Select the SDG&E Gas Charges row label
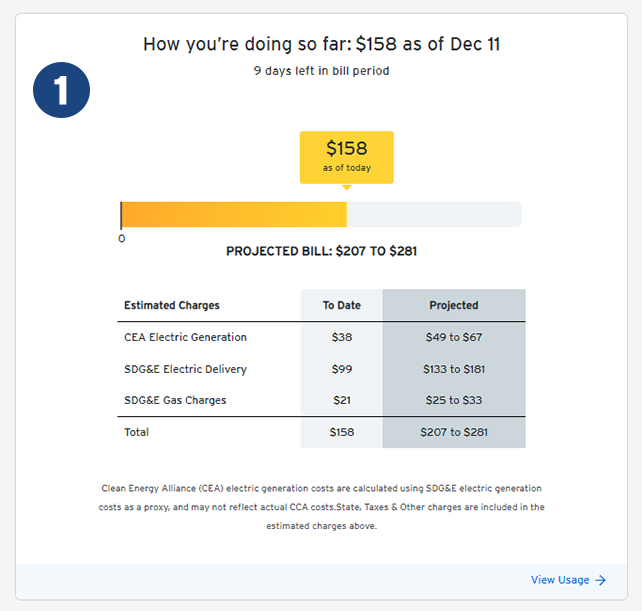Image resolution: width=642 pixels, height=611 pixels. pos(175,400)
